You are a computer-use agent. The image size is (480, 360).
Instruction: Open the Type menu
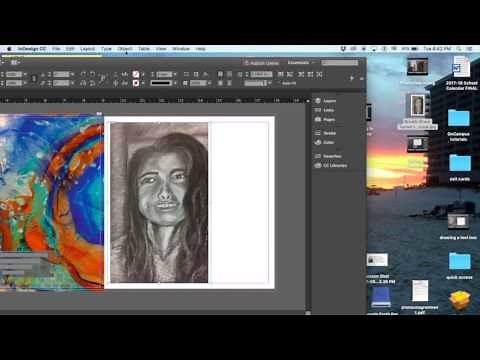pyautogui.click(x=106, y=49)
